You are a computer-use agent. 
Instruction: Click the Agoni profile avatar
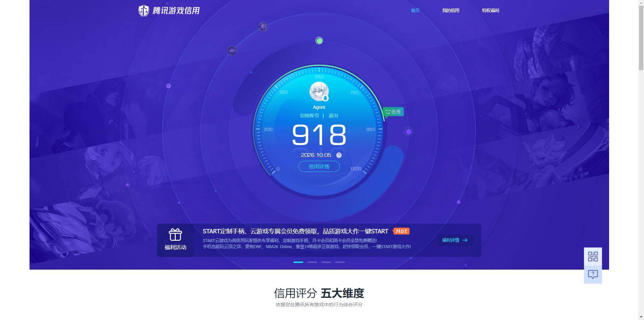pyautogui.click(x=319, y=92)
